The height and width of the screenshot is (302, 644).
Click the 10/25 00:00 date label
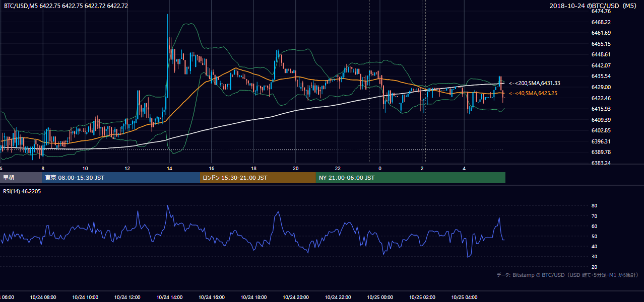380,297
